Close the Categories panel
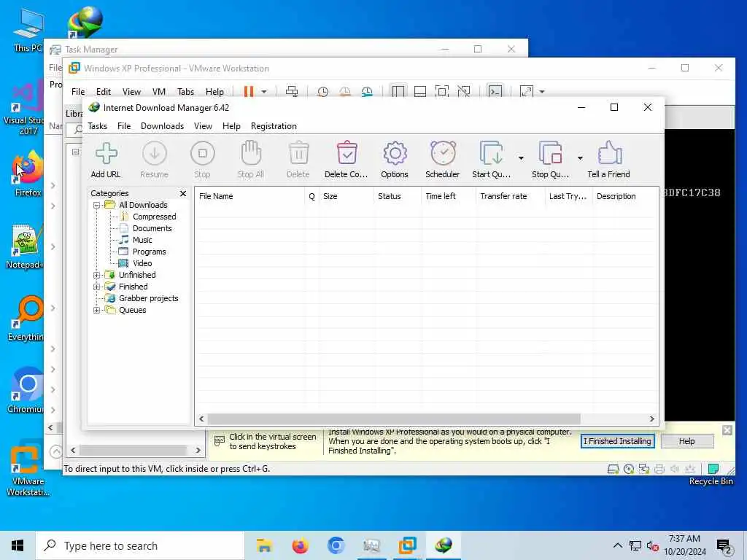The width and height of the screenshot is (747, 560). [x=183, y=193]
